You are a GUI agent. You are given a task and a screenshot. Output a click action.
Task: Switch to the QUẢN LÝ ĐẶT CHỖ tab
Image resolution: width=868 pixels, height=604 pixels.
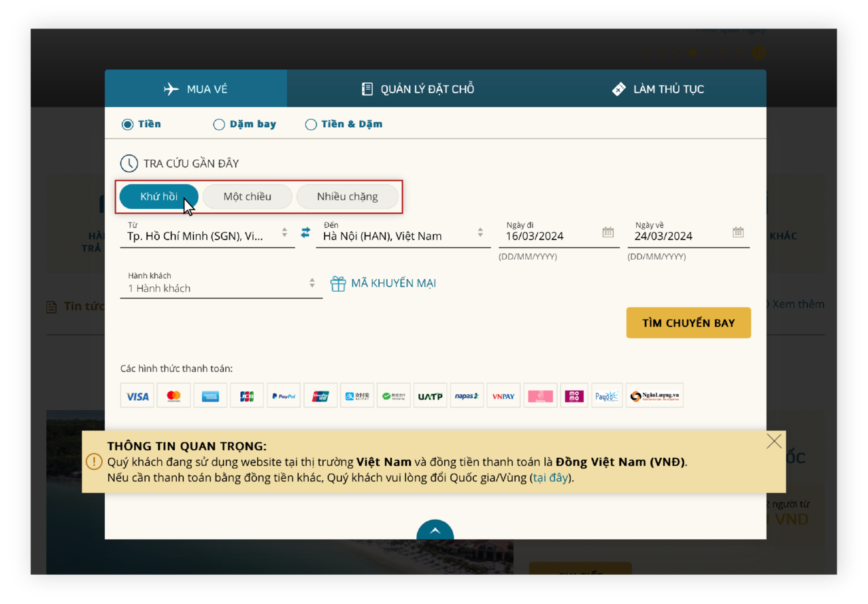(417, 88)
